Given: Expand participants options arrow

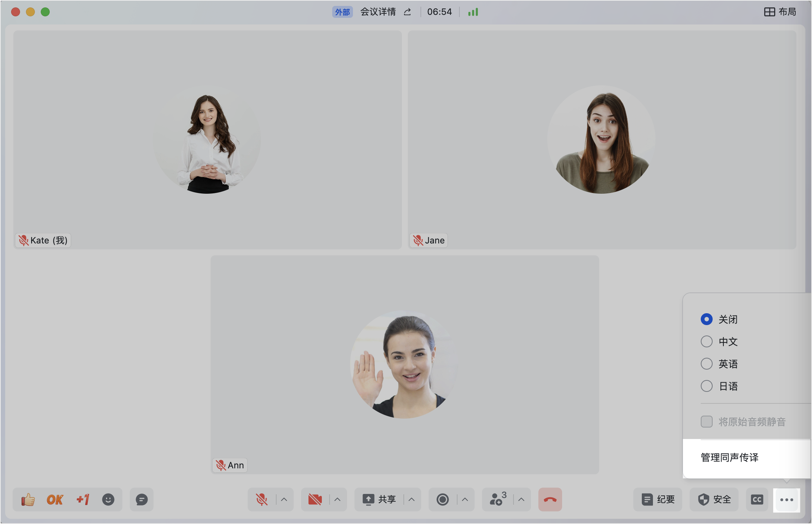Looking at the screenshot, I should click(x=521, y=500).
